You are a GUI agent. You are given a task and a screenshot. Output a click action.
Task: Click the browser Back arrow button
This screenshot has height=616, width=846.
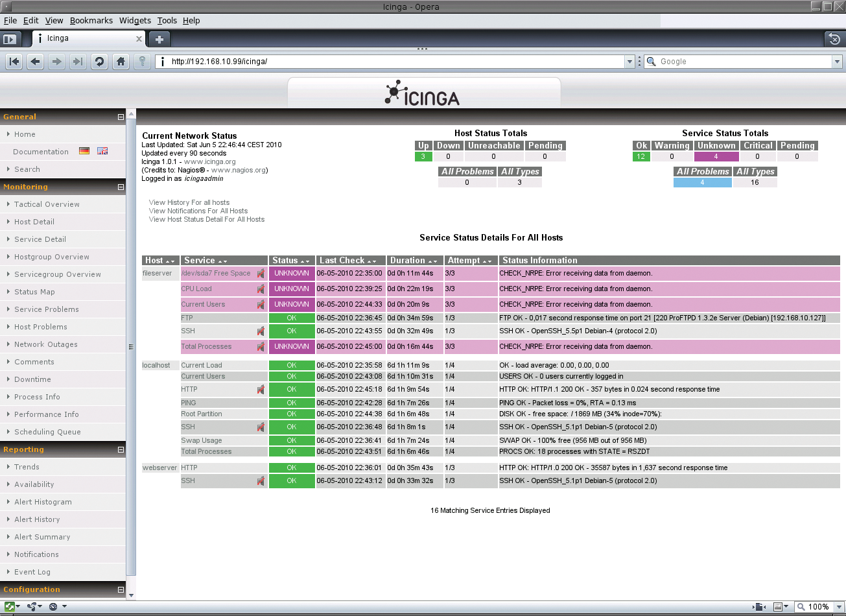[36, 62]
